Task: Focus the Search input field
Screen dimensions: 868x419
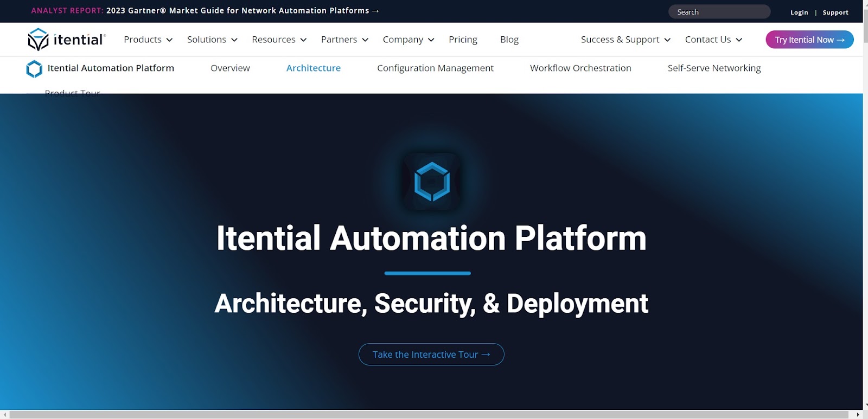Action: [x=719, y=12]
